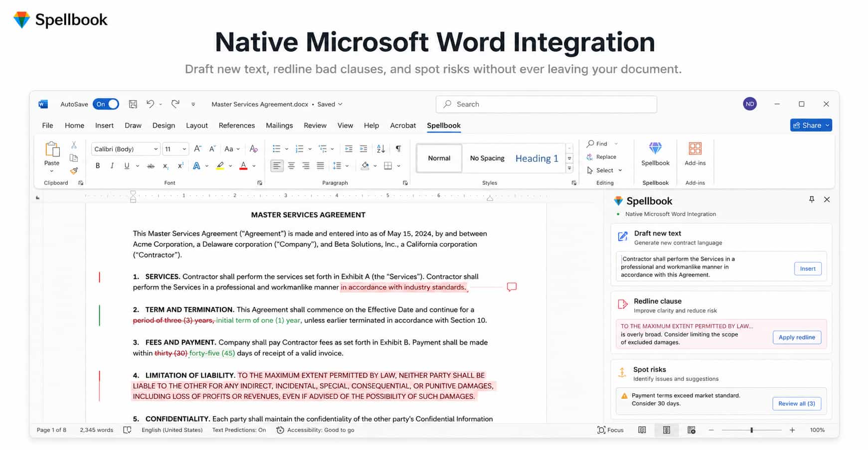Redo the last action
This screenshot has height=450, width=868.
(175, 104)
